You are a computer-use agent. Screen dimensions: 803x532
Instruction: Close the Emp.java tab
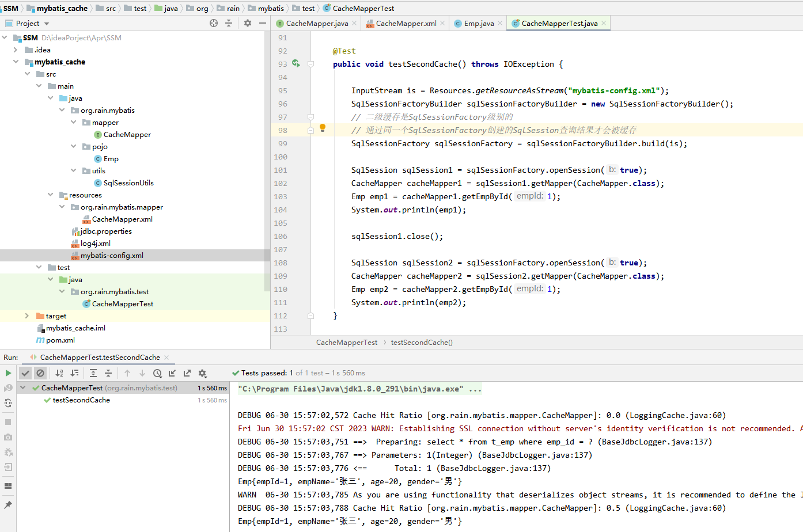point(500,23)
